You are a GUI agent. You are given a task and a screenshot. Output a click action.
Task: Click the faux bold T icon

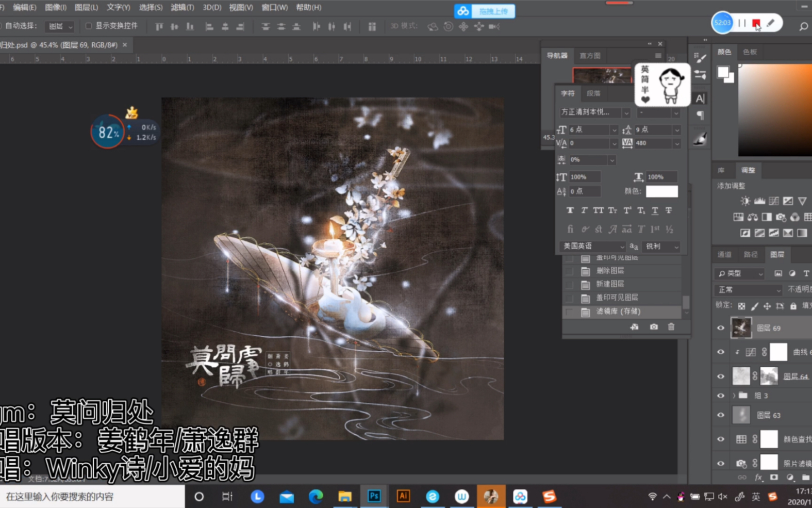tap(570, 210)
